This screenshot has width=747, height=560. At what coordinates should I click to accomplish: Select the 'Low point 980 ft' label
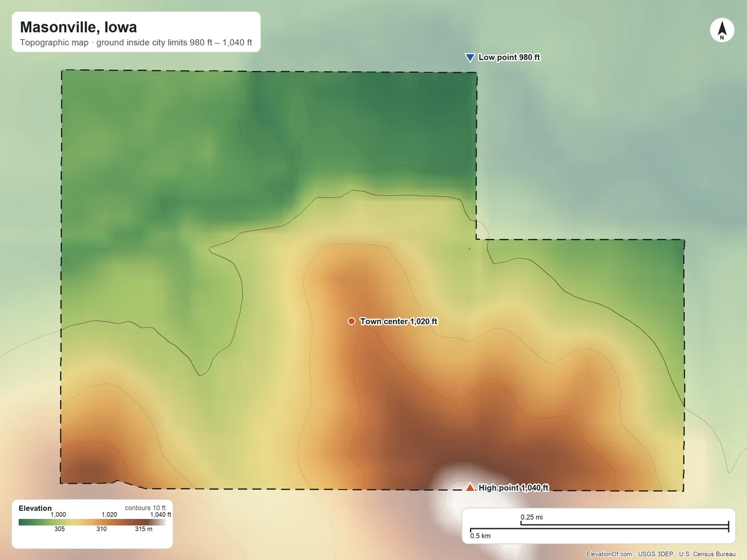click(x=509, y=57)
